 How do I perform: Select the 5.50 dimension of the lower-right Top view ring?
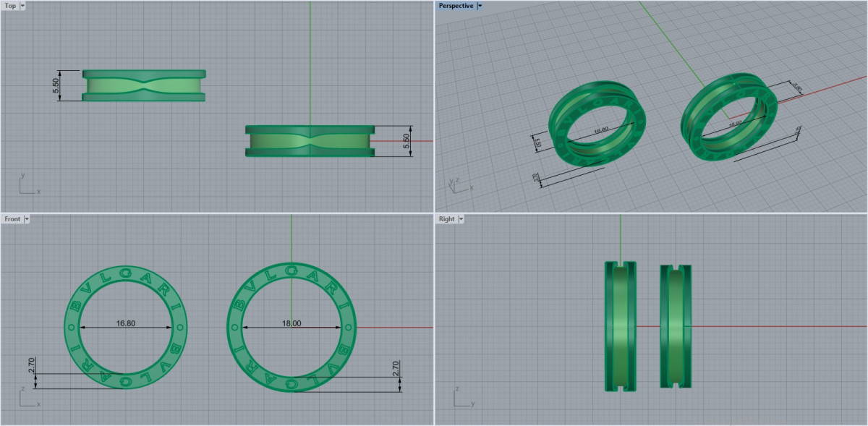[407, 140]
